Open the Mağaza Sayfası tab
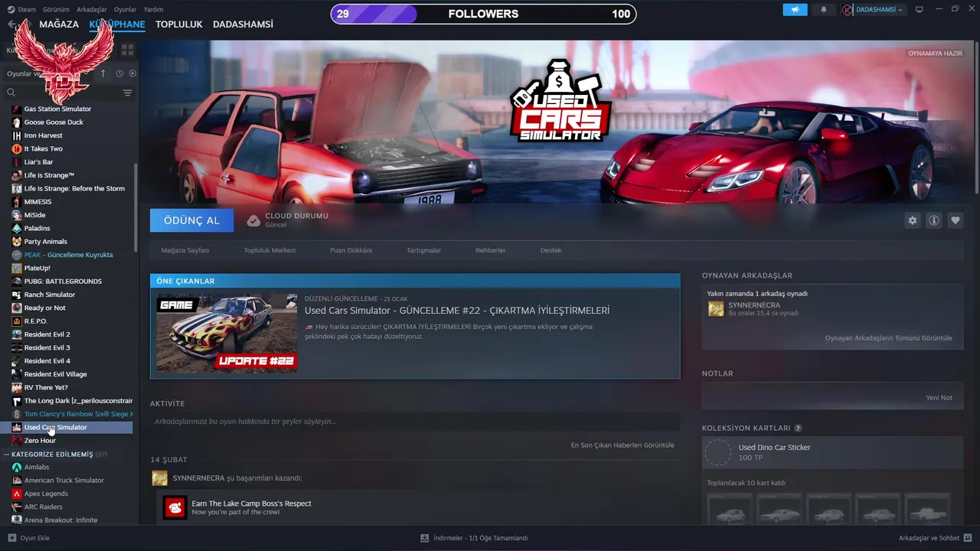Image resolution: width=980 pixels, height=551 pixels. [x=185, y=250]
